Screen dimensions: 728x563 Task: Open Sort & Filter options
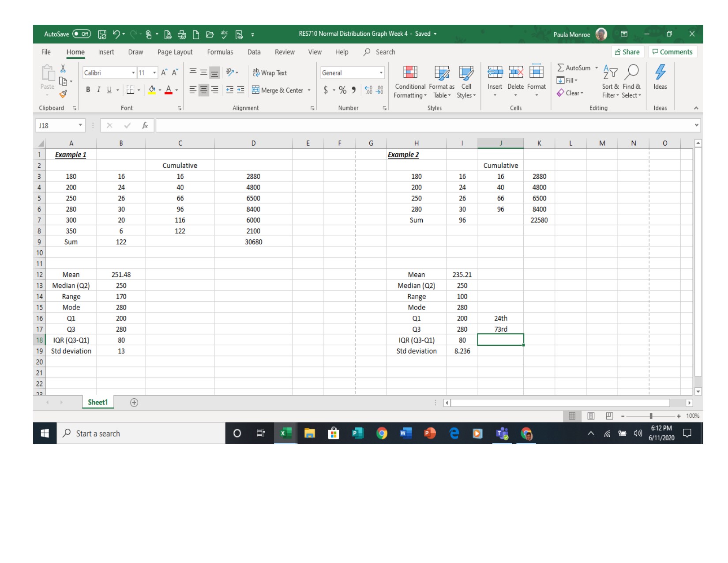(x=611, y=82)
